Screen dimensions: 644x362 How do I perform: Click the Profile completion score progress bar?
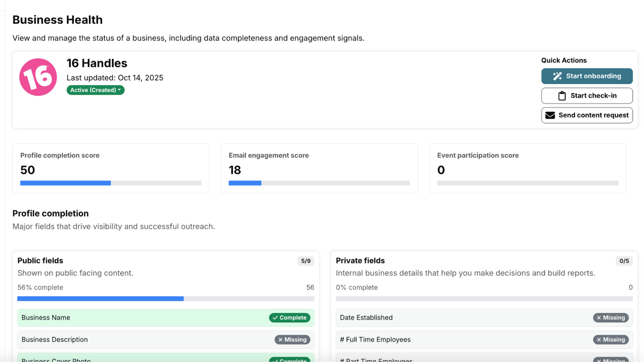pos(111,183)
